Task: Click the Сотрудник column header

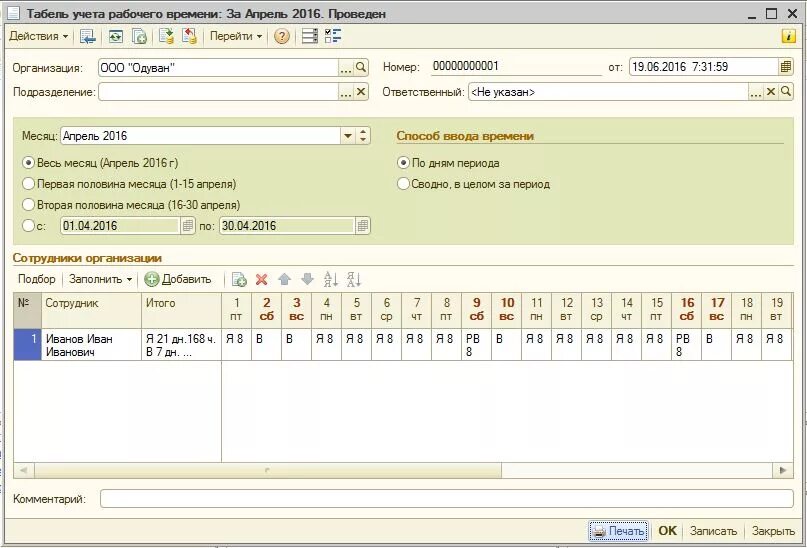Action: pyautogui.click(x=91, y=310)
